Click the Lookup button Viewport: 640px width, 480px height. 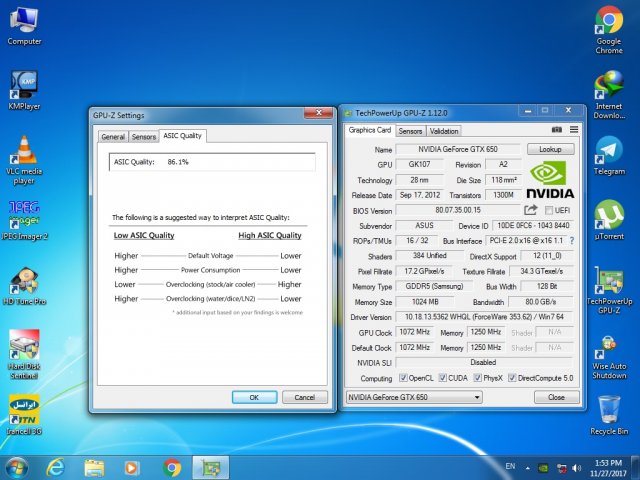tap(550, 149)
